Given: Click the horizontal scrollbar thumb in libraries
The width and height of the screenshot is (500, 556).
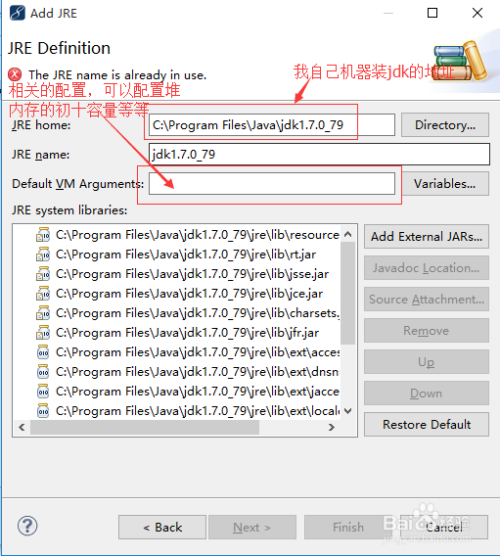Looking at the screenshot, I should tap(144, 427).
